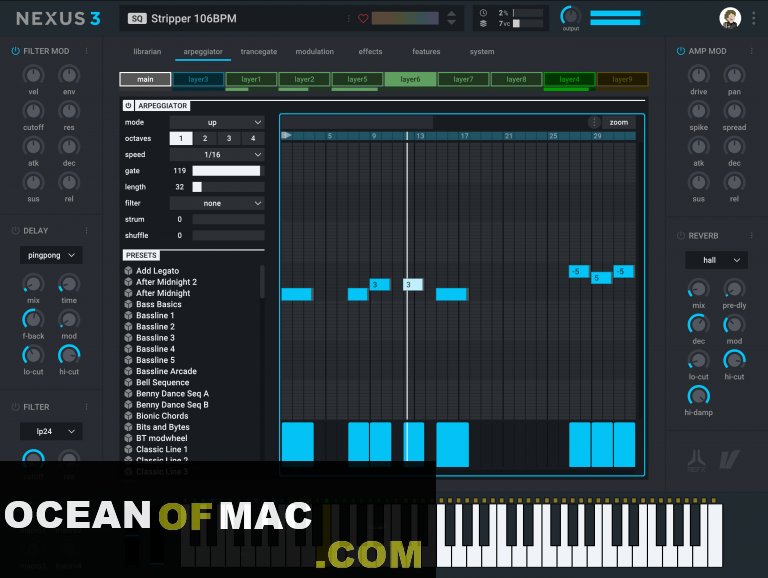Select octaves value 1
This screenshot has width=768, height=578.
tap(181, 138)
